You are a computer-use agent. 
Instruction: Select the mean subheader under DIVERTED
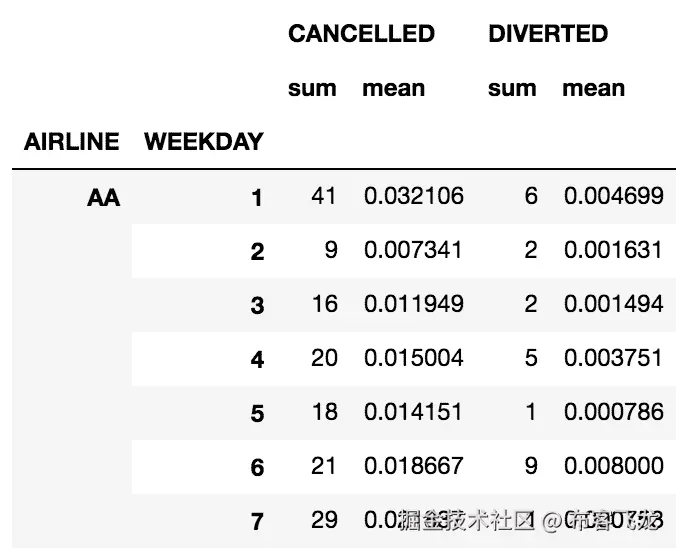(x=594, y=88)
